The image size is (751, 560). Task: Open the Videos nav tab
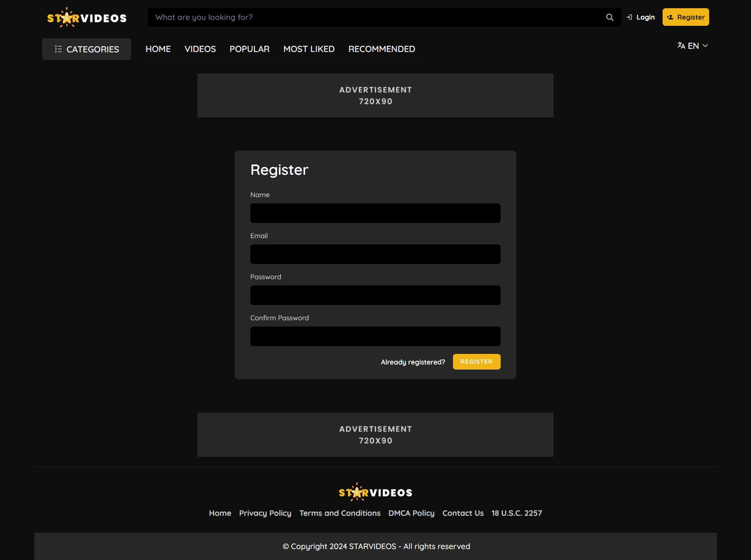click(x=200, y=49)
